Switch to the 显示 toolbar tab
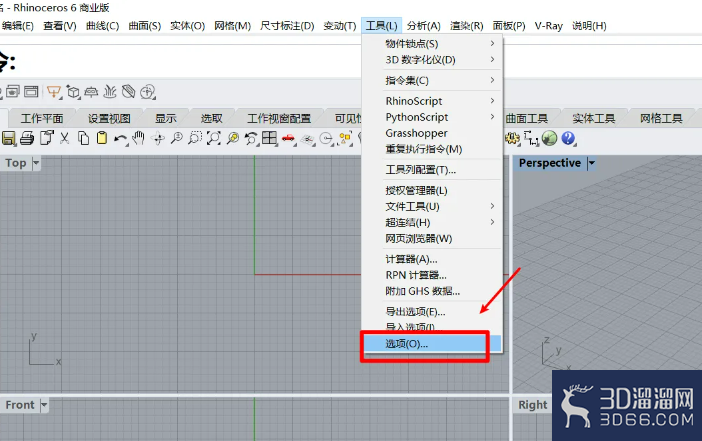This screenshot has width=702, height=441. (166, 119)
